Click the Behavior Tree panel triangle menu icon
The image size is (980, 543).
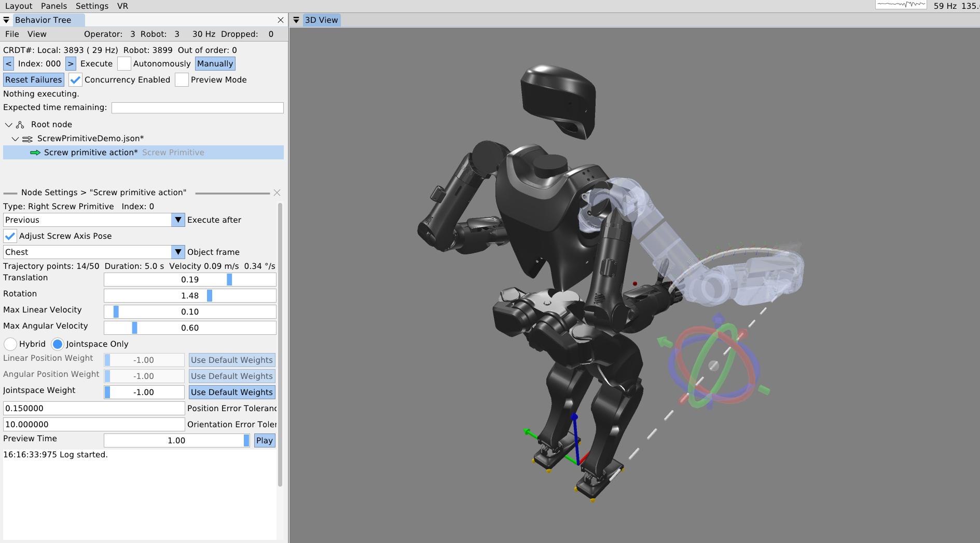6,20
